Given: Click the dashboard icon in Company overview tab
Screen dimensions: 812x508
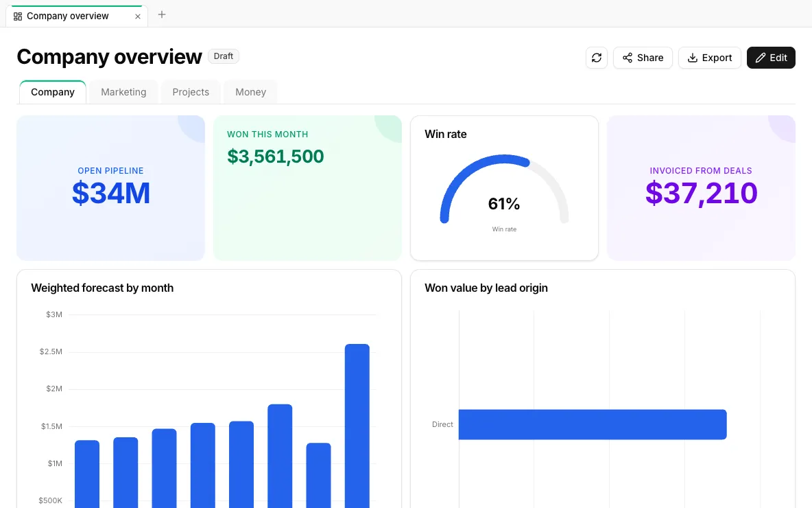Looking at the screenshot, I should point(18,16).
